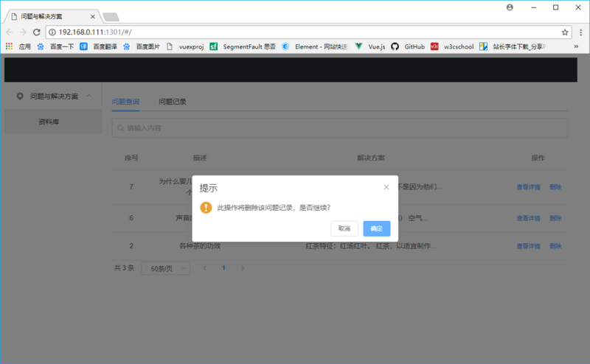Open the 站长字体下载 bookmark
Screen dimensions: 590x364
tap(513, 46)
